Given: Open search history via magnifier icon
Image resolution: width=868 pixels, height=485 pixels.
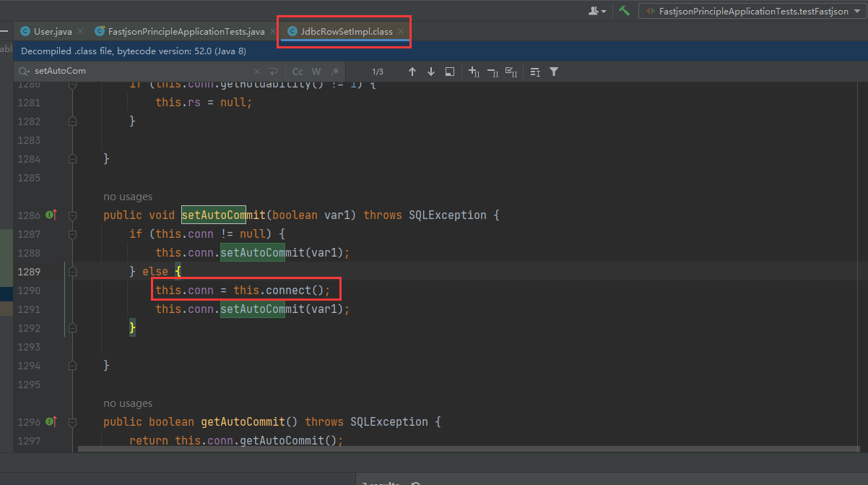Looking at the screenshot, I should tap(25, 72).
